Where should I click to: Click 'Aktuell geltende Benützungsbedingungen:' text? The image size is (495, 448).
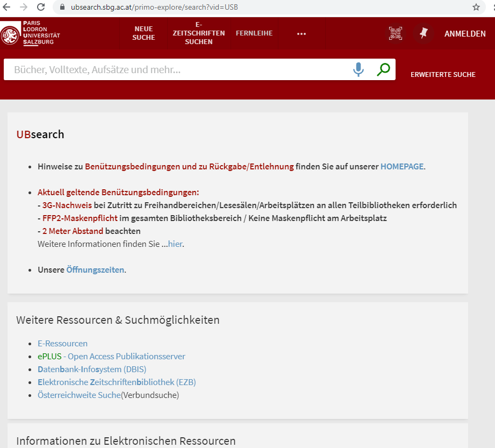pyautogui.click(x=118, y=193)
